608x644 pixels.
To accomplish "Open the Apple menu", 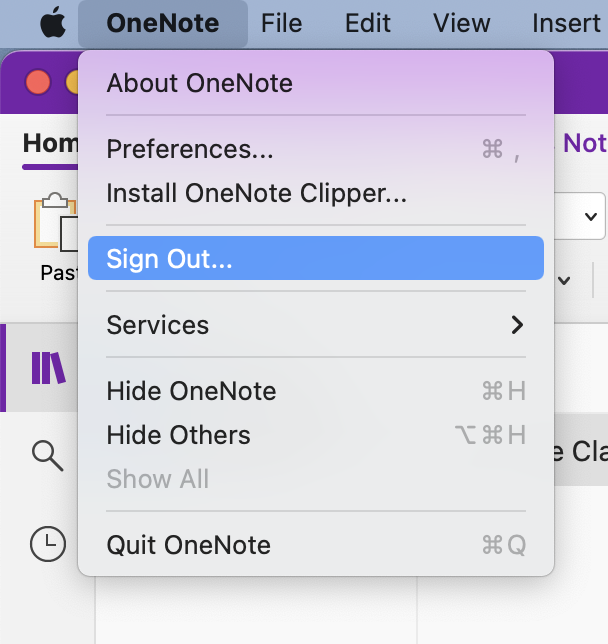I will (52, 22).
